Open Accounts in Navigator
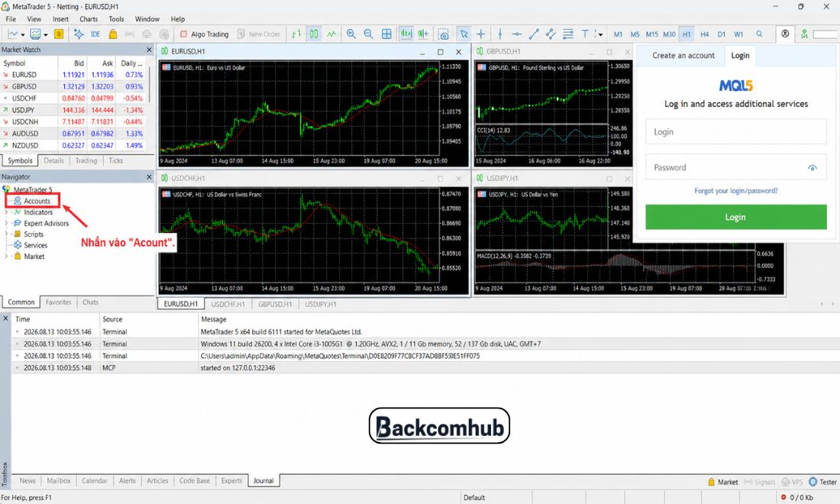The image size is (840, 504). pyautogui.click(x=37, y=201)
